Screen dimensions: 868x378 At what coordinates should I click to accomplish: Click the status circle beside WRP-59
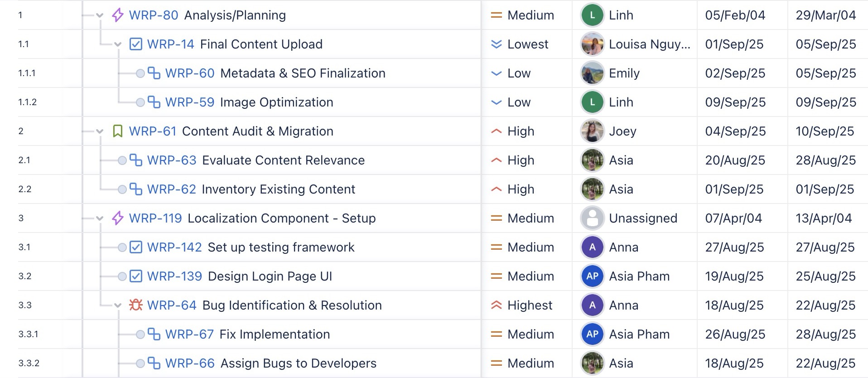click(140, 102)
